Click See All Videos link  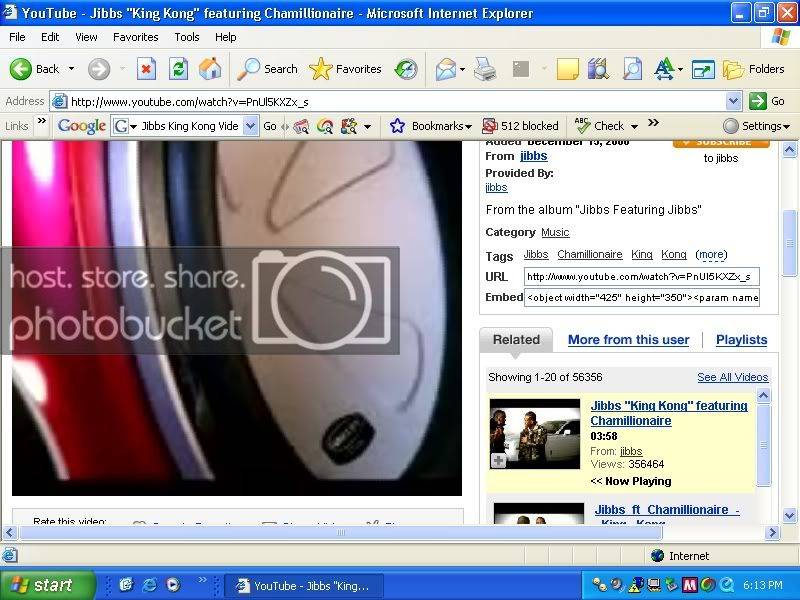point(733,377)
